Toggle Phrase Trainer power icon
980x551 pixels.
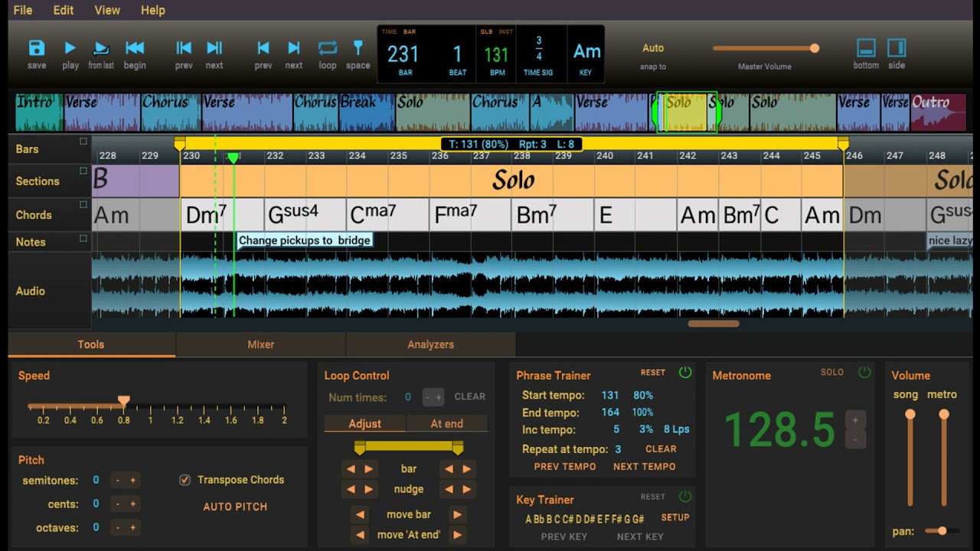pyautogui.click(x=685, y=373)
